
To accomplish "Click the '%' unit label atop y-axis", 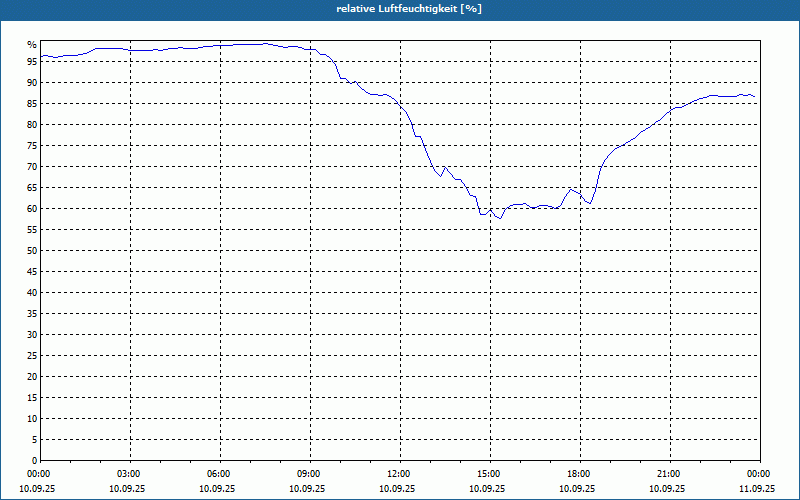I will [32, 45].
